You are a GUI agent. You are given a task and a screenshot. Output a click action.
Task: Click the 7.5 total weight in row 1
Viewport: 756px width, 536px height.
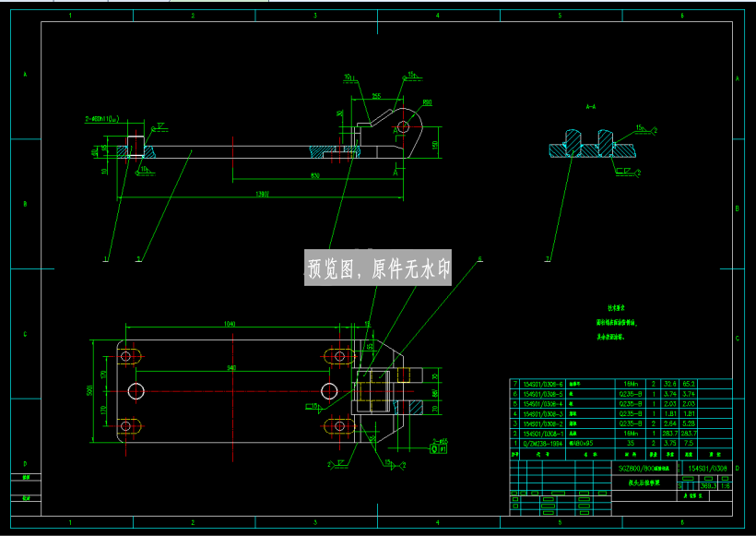(689, 443)
